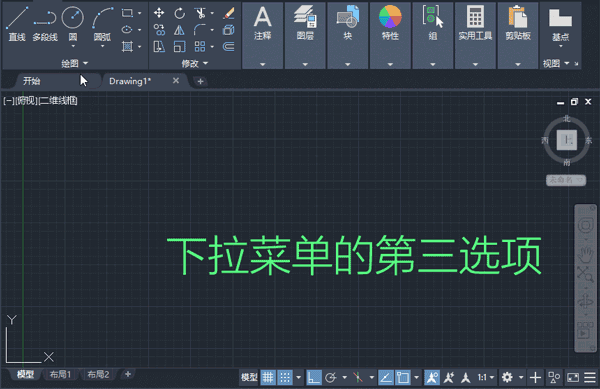This screenshot has height=389, width=600.
Task: Add a new layout tab
Action: [128, 374]
